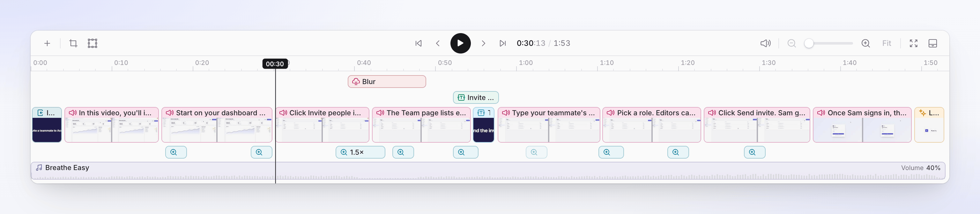The image size is (980, 214).
Task: Toggle the bottom panel layout icon
Action: click(x=932, y=43)
